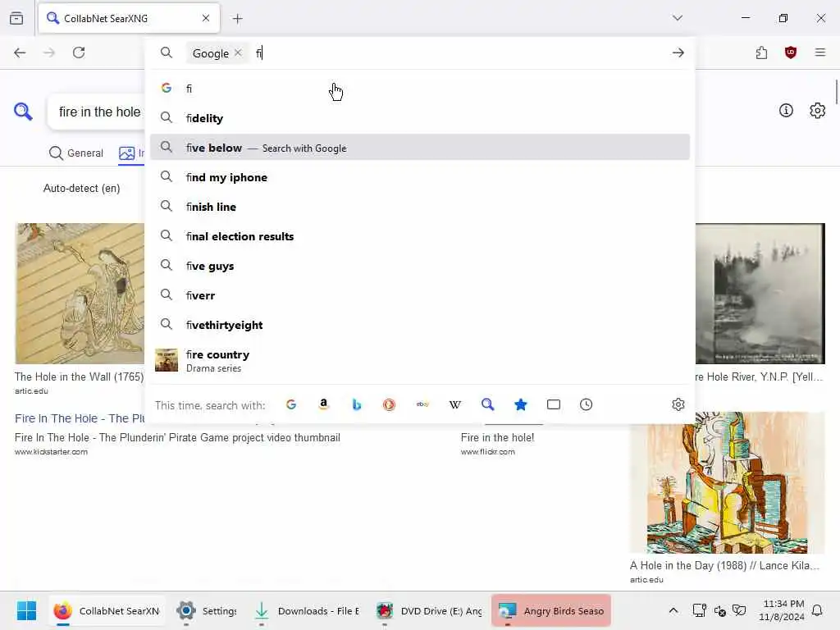Image resolution: width=840 pixels, height=630 pixels.
Task: Open Settings from the taskbar
Action: click(207, 610)
